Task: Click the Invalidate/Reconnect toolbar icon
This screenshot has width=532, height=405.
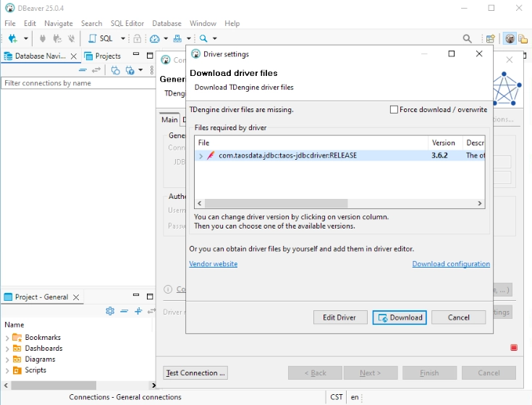Action: pos(57,38)
